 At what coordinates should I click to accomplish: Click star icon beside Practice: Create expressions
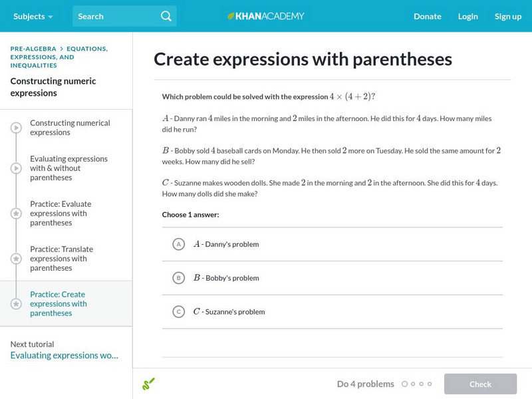click(x=16, y=304)
